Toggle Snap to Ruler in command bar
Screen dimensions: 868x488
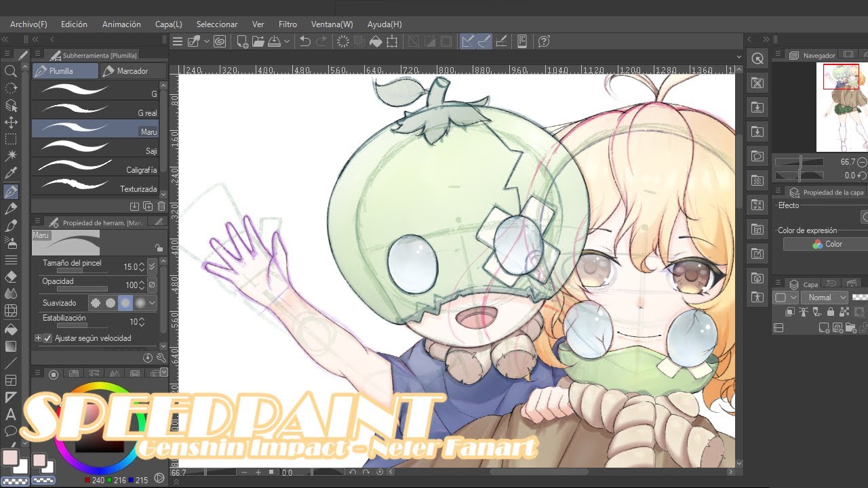pos(467,42)
